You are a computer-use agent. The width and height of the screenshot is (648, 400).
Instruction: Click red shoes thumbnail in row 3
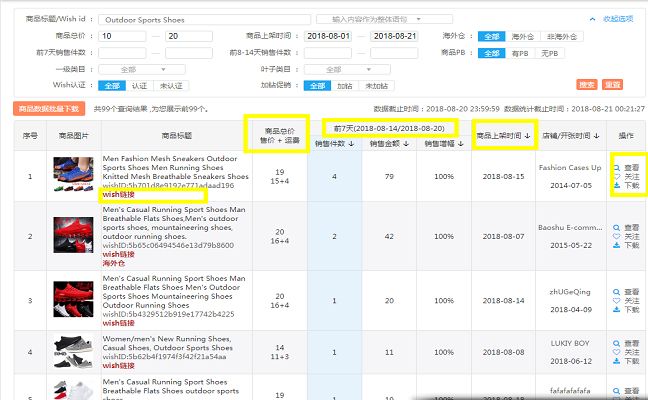74,299
